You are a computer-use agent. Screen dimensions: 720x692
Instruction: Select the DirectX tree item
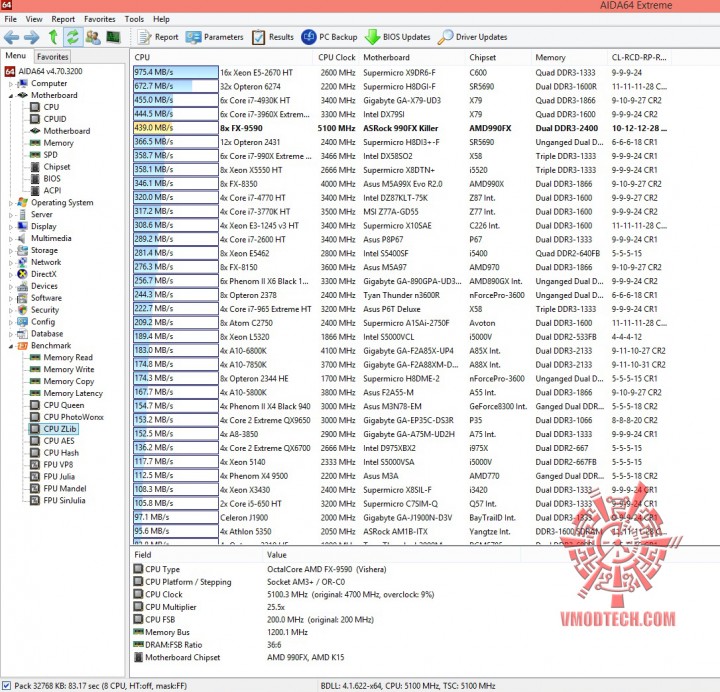coord(37,274)
